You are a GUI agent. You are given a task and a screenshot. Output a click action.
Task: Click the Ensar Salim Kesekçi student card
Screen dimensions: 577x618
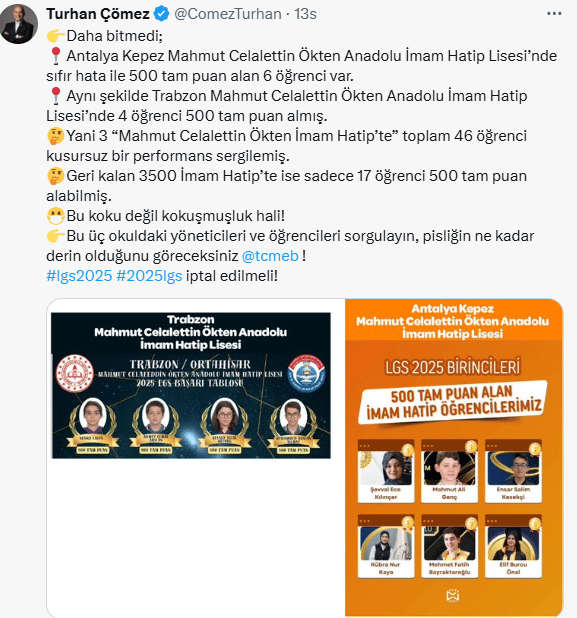[x=513, y=471]
